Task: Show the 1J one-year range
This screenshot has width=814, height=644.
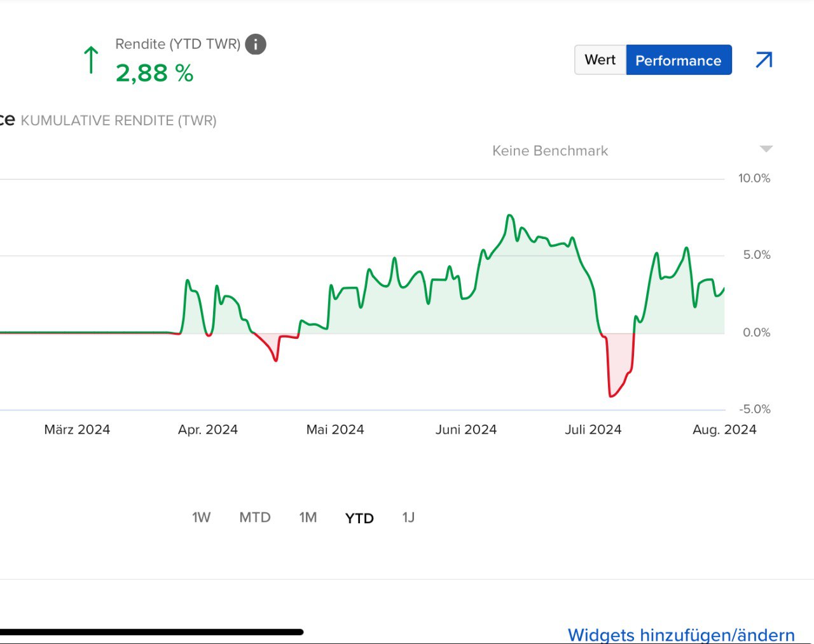Action: pyautogui.click(x=408, y=517)
